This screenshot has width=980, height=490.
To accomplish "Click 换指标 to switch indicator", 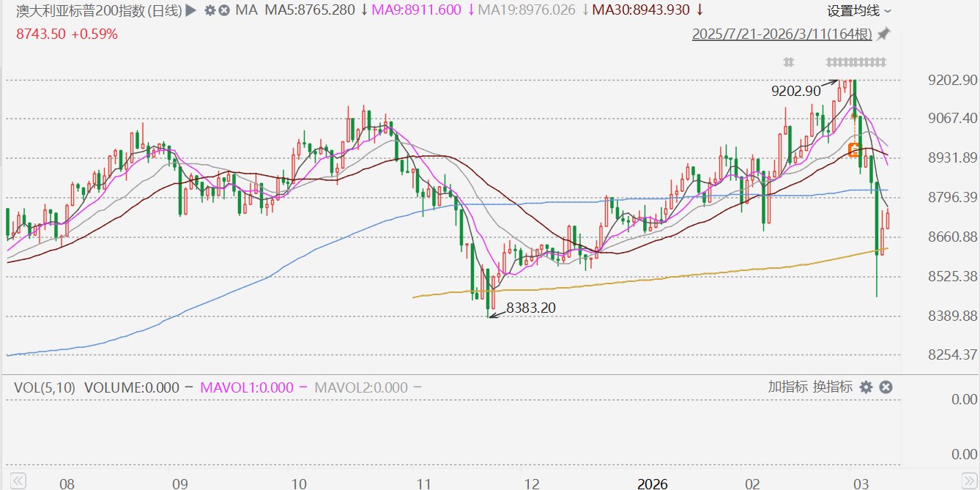I will click(832, 387).
